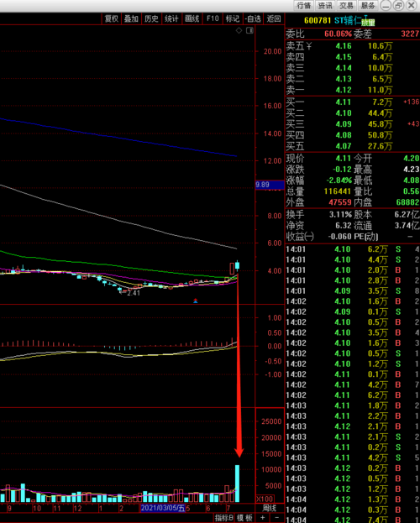
Task: Click the 外盘 47559 value
Action: tap(340, 202)
